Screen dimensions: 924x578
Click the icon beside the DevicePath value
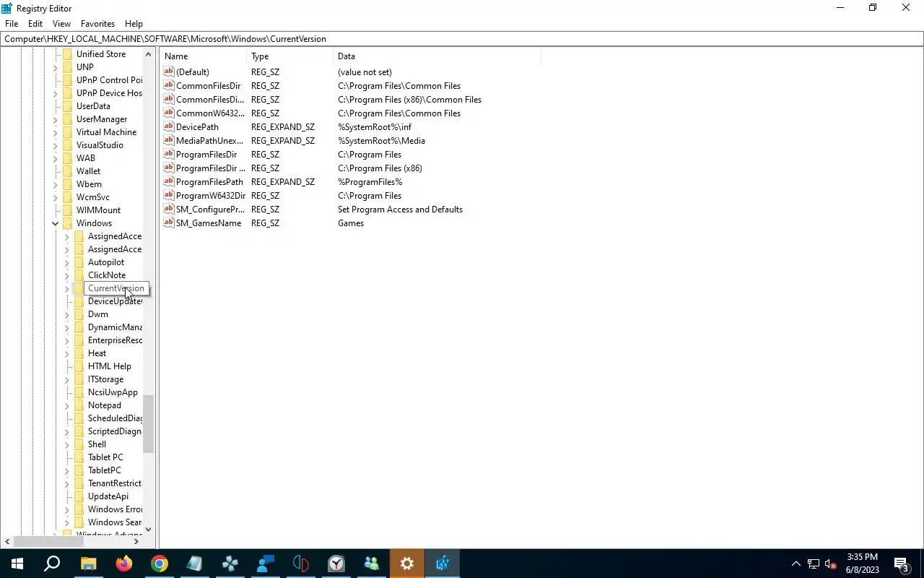coord(169,126)
